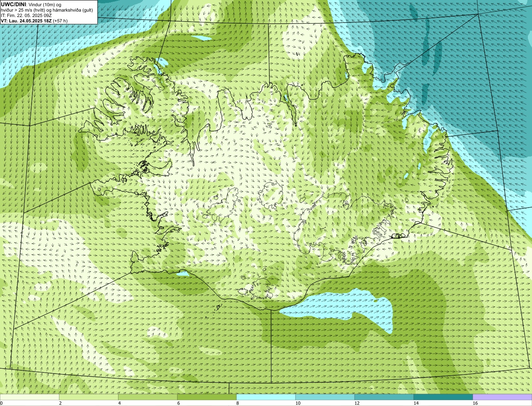Image resolution: width=532 pixels, height=406 pixels.
Task: Click the 'IT: Fim. 22. 05. 2025 09Z' line
Action: click(26, 15)
